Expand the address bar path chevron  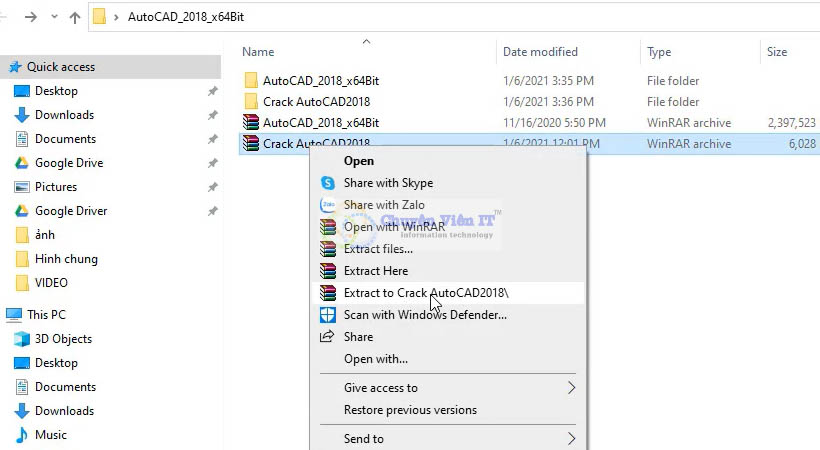(x=116, y=17)
